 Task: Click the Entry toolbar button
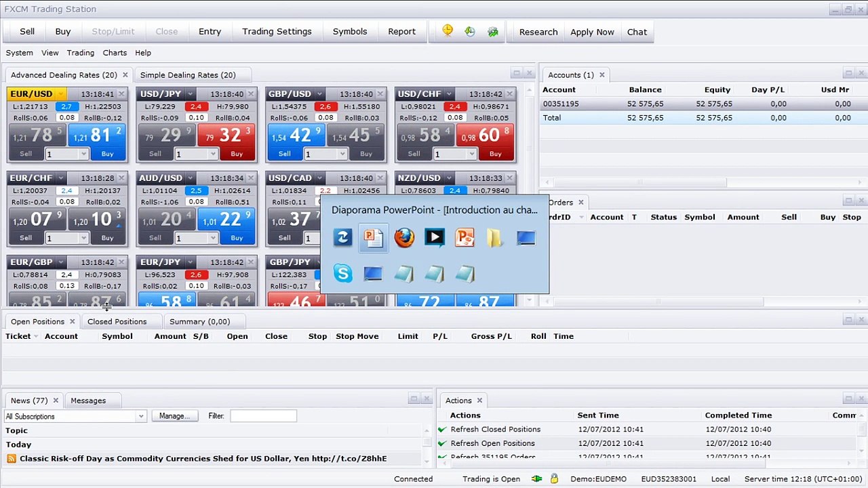pyautogui.click(x=210, y=32)
